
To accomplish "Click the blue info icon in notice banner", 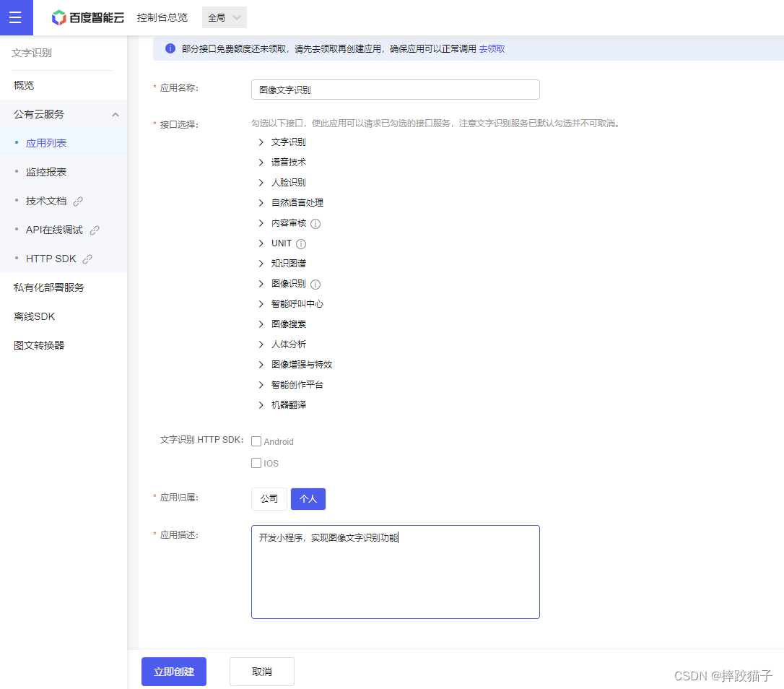I will (x=170, y=48).
